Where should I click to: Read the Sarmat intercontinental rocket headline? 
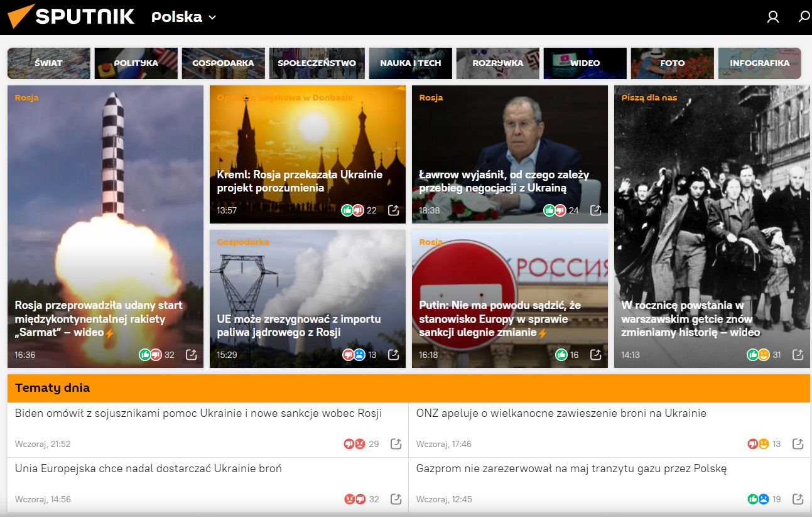point(99,319)
